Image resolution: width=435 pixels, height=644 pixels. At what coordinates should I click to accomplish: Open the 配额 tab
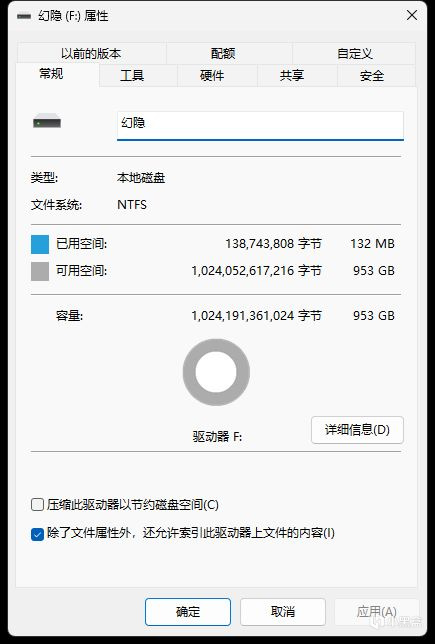click(x=223, y=53)
